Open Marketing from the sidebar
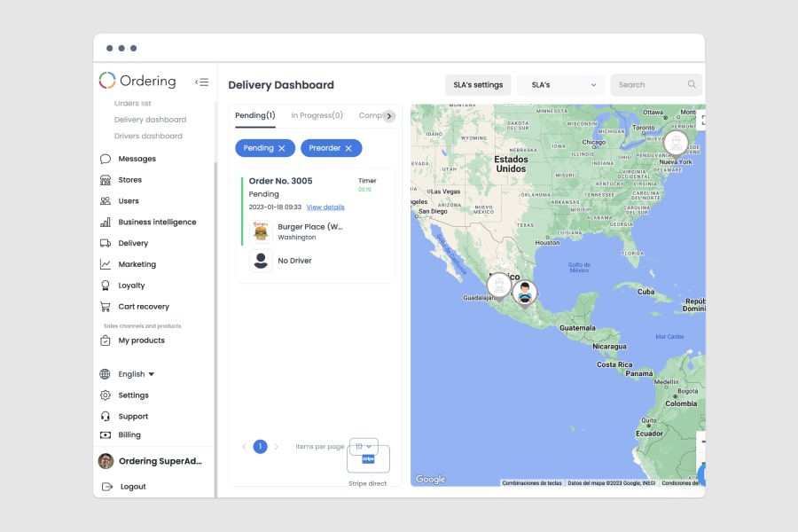Viewport: 798px width, 532px height. [x=137, y=264]
